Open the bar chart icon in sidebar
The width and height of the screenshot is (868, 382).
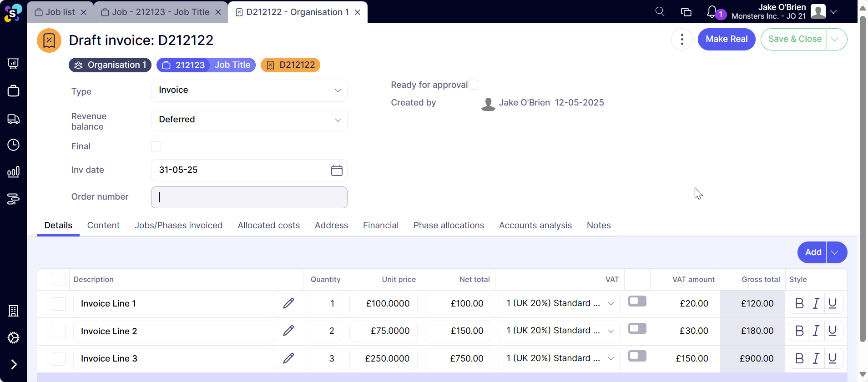14,172
